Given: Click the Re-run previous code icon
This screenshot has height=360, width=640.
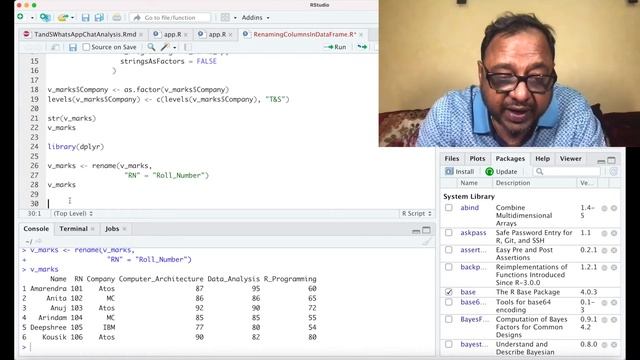Looking at the screenshot, I should click(x=362, y=47).
